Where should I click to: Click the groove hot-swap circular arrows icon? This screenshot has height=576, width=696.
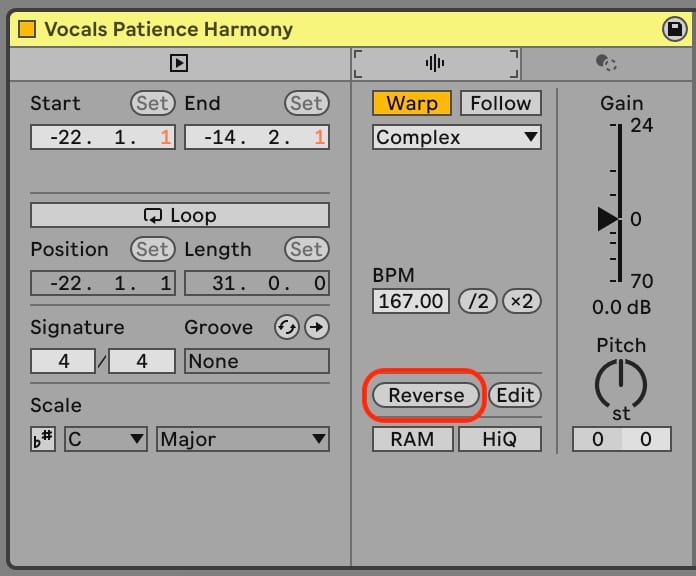point(287,327)
